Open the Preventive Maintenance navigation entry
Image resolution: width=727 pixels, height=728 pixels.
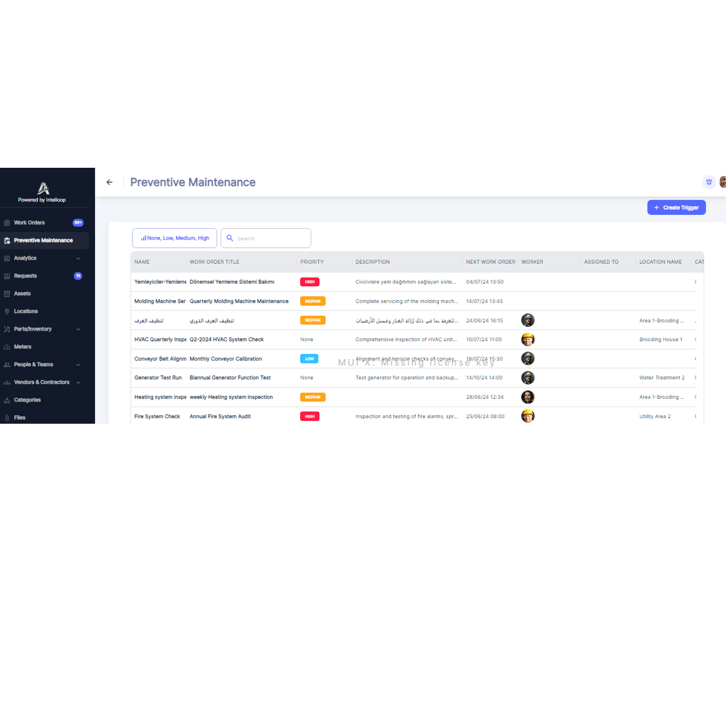[x=43, y=240]
